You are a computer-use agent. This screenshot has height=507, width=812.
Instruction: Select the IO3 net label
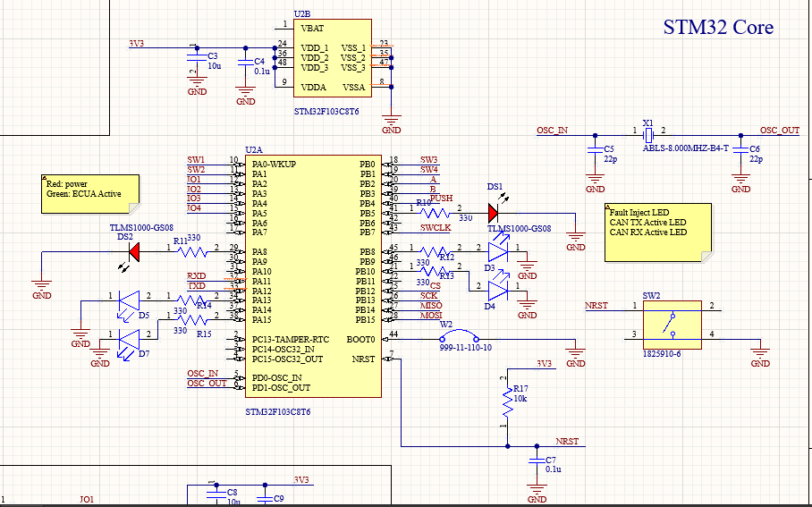(x=194, y=199)
